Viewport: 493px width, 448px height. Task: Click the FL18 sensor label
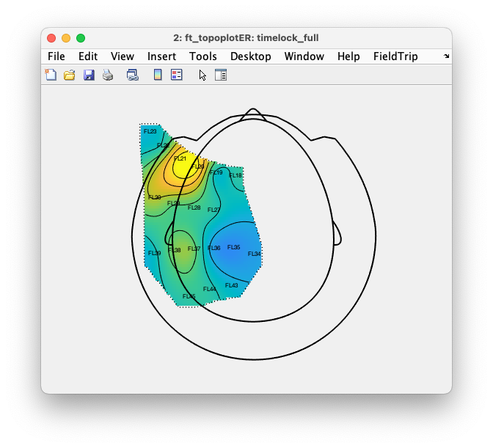235,175
